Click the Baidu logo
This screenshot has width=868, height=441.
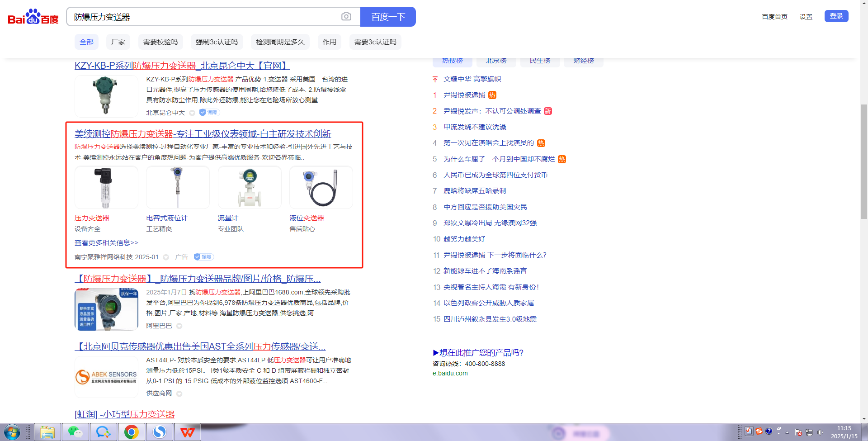[x=33, y=17]
